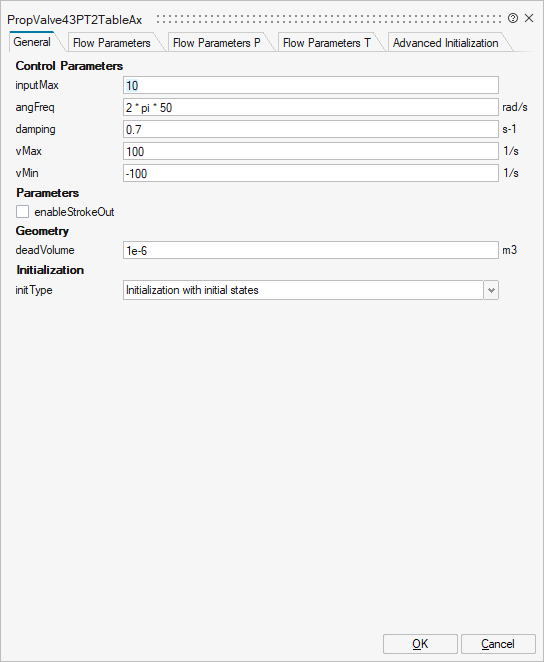544x662 pixels.
Task: Focus the deadVolume input field
Action: click(x=311, y=250)
